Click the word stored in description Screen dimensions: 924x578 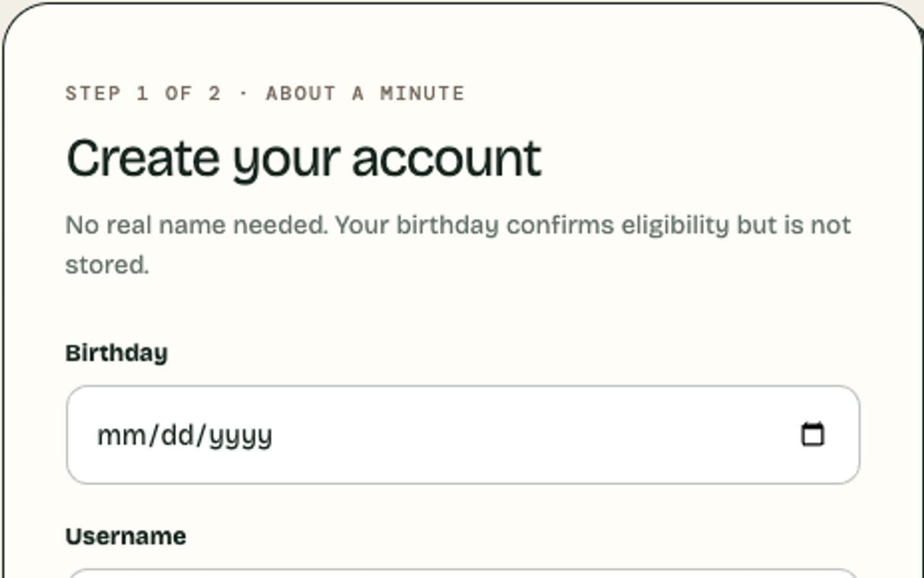click(x=107, y=265)
